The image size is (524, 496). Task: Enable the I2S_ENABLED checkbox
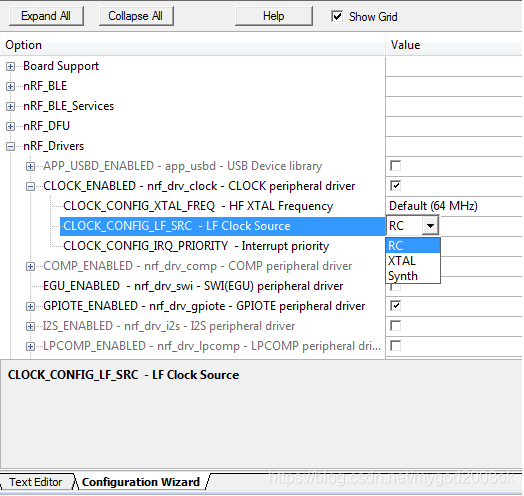[x=395, y=326]
